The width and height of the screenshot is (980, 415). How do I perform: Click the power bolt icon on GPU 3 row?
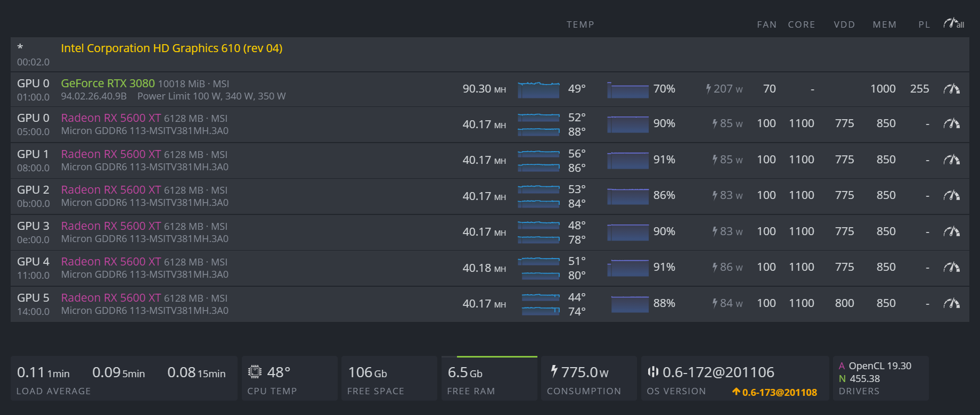click(715, 231)
